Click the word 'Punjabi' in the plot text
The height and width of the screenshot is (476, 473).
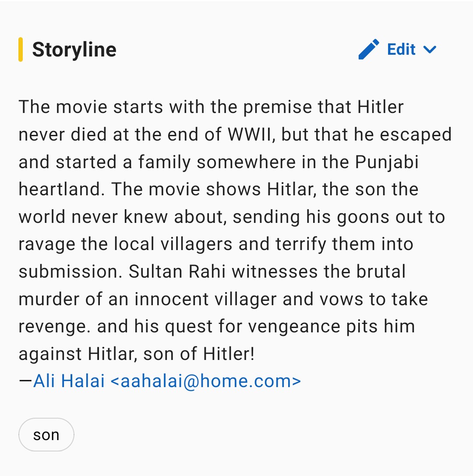click(x=387, y=162)
